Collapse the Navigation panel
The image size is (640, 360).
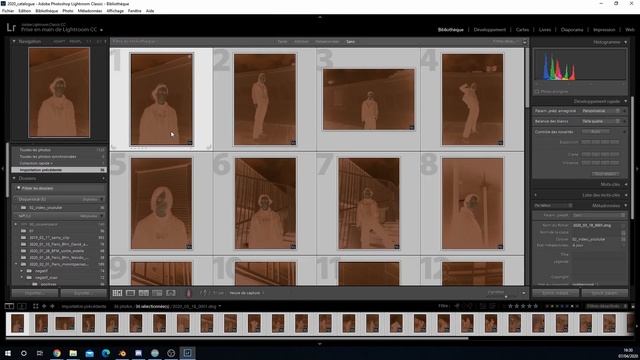coord(14,42)
